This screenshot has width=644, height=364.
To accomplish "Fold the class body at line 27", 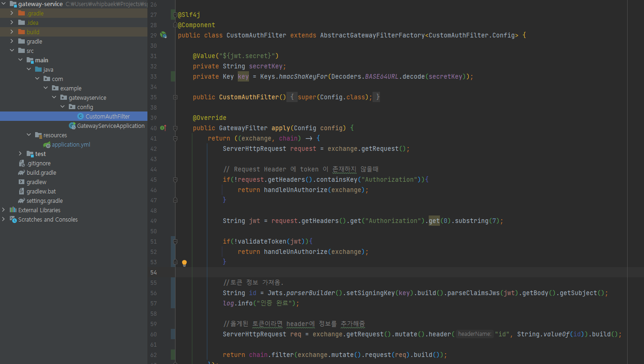I will pos(175,15).
